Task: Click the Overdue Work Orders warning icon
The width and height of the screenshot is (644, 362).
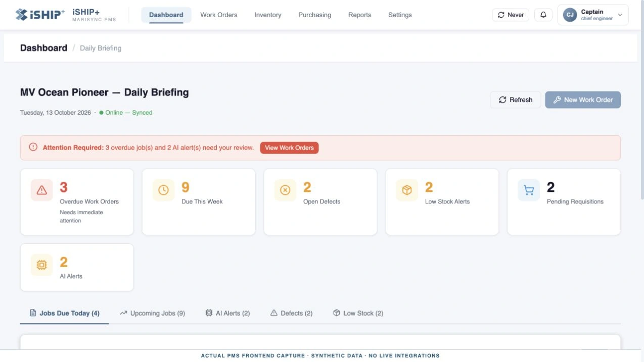Action: tap(42, 190)
